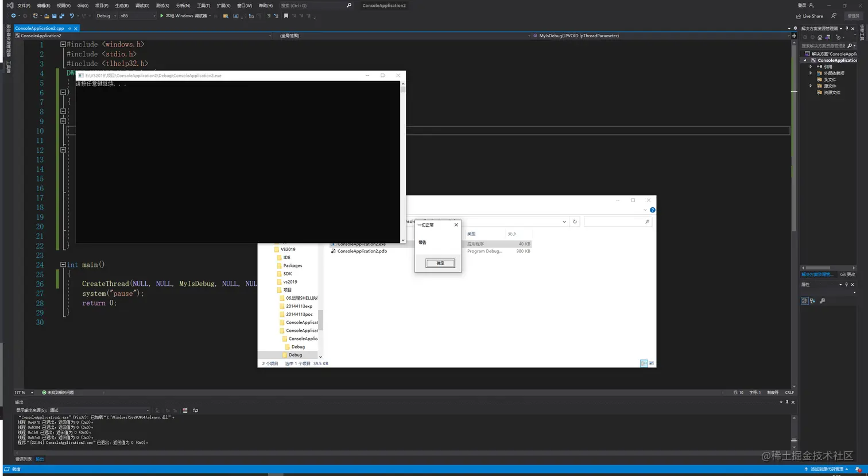
Task: Switch to the 错误列表 tab
Action: [24, 459]
